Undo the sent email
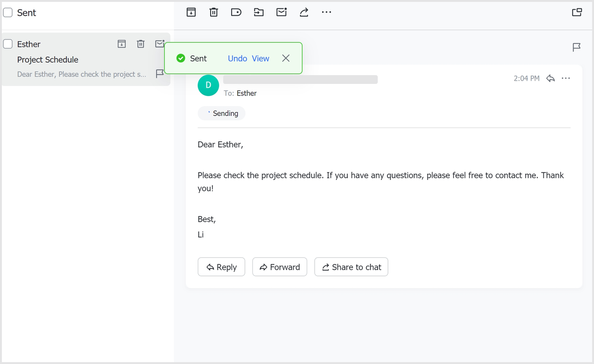Image resolution: width=594 pixels, height=364 pixels. coord(237,58)
